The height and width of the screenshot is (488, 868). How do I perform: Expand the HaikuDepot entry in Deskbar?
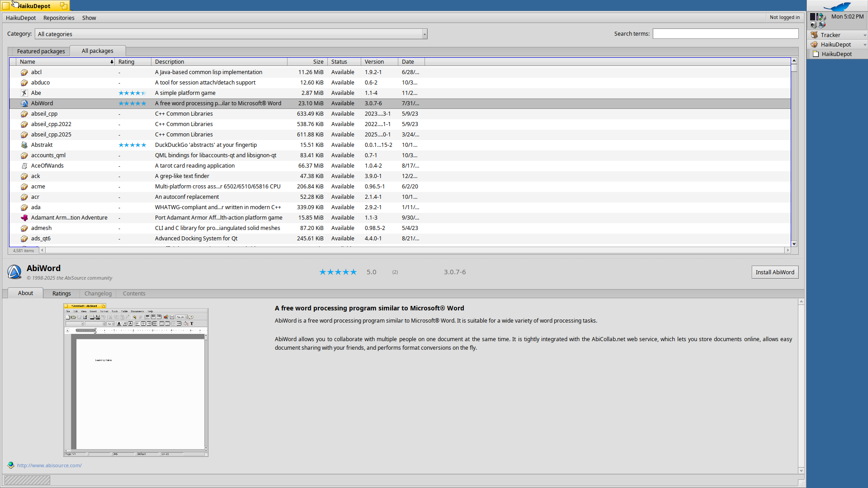coord(865,45)
